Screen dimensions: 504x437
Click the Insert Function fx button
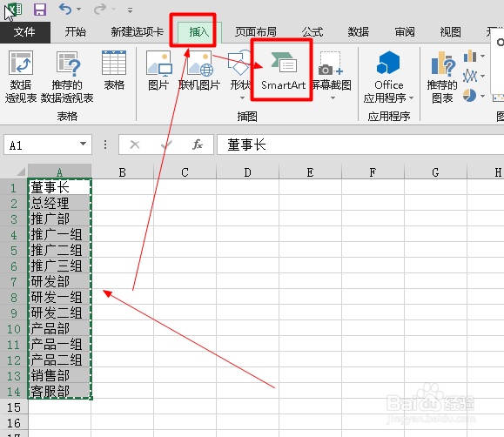[x=198, y=145]
